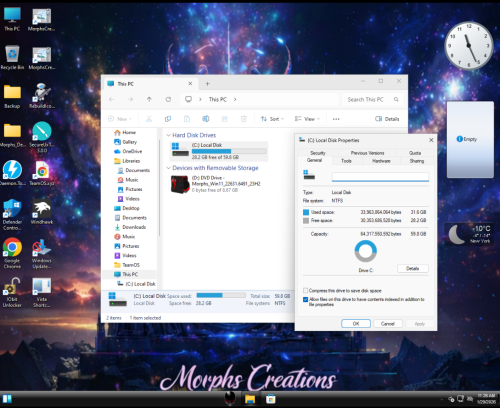Image resolution: width=500 pixels, height=408 pixels.
Task: Select the Google Chrome desktop icon
Action: [12, 253]
